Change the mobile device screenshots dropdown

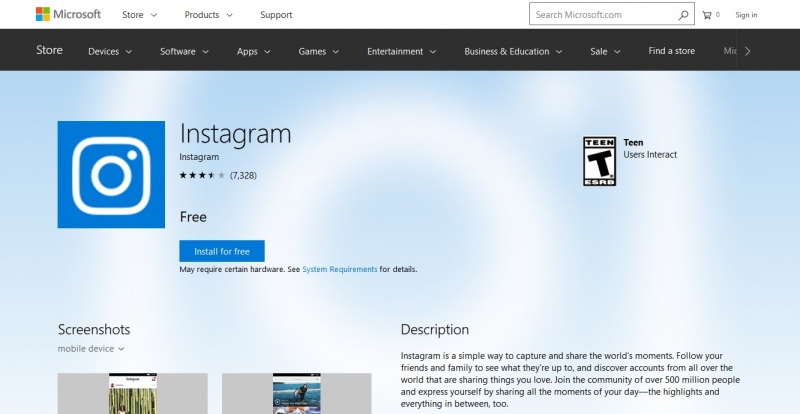tap(91, 349)
